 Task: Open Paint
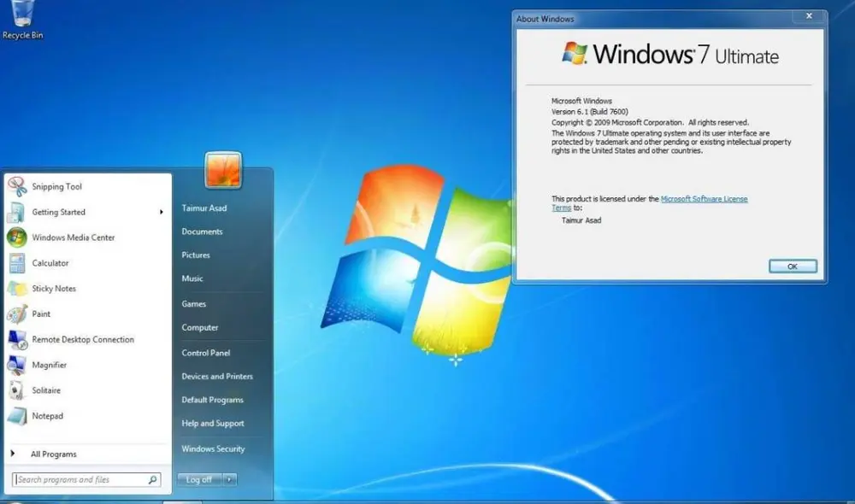tap(40, 314)
